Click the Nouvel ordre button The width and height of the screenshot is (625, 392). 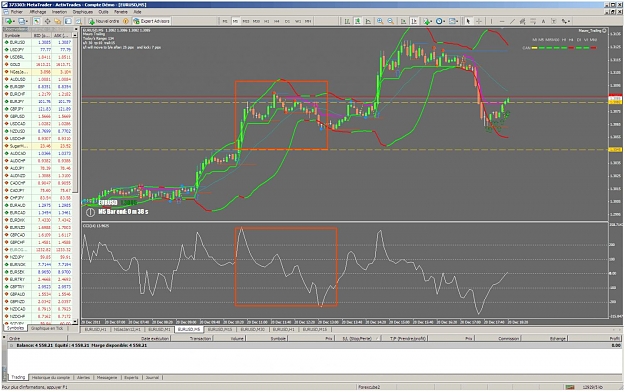[x=104, y=21]
